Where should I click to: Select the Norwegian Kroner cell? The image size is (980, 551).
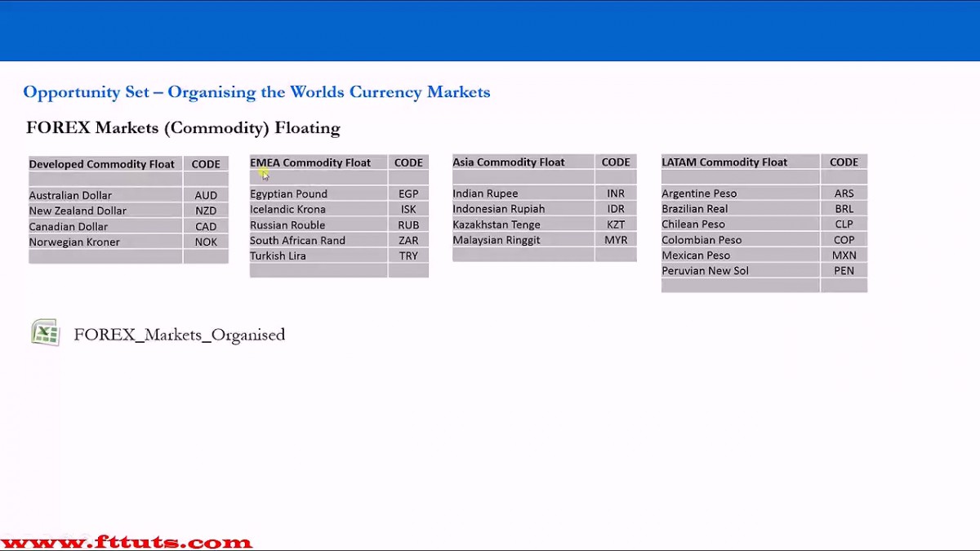tap(105, 242)
